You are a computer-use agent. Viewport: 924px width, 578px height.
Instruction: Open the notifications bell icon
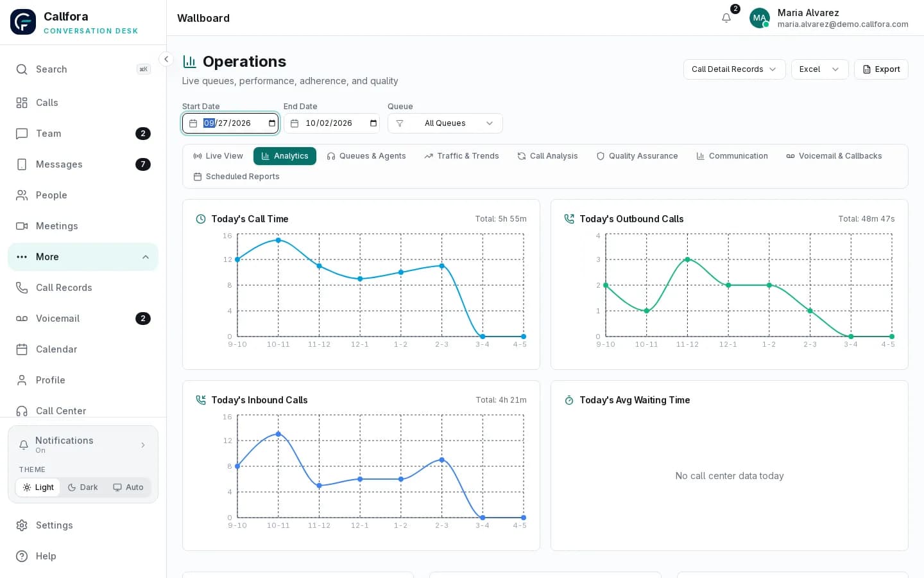click(726, 18)
